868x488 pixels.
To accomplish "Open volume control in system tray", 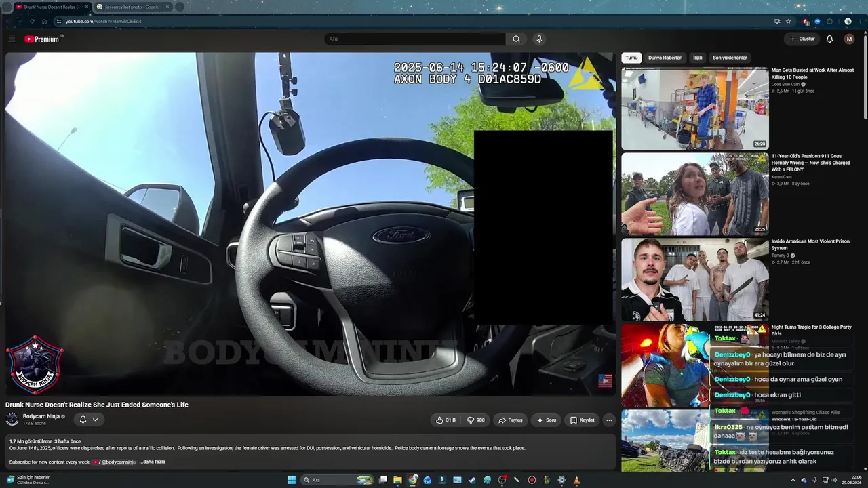I will point(833,480).
